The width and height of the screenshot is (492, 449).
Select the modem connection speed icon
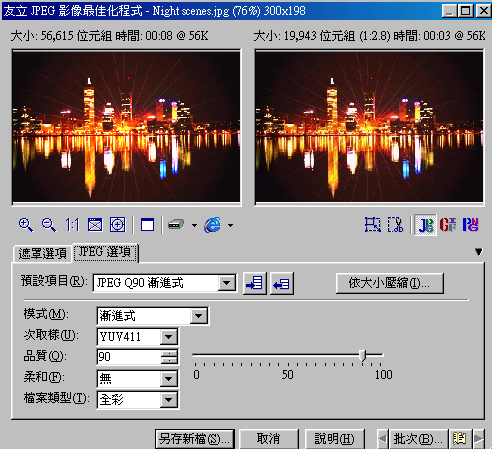176,225
